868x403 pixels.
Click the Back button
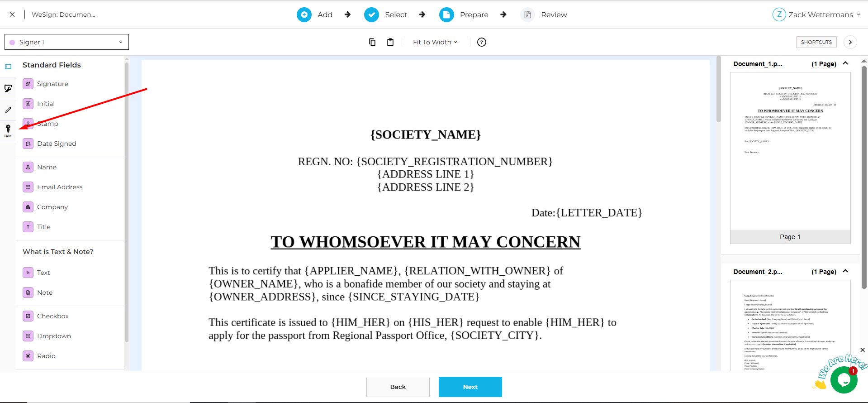tap(398, 387)
